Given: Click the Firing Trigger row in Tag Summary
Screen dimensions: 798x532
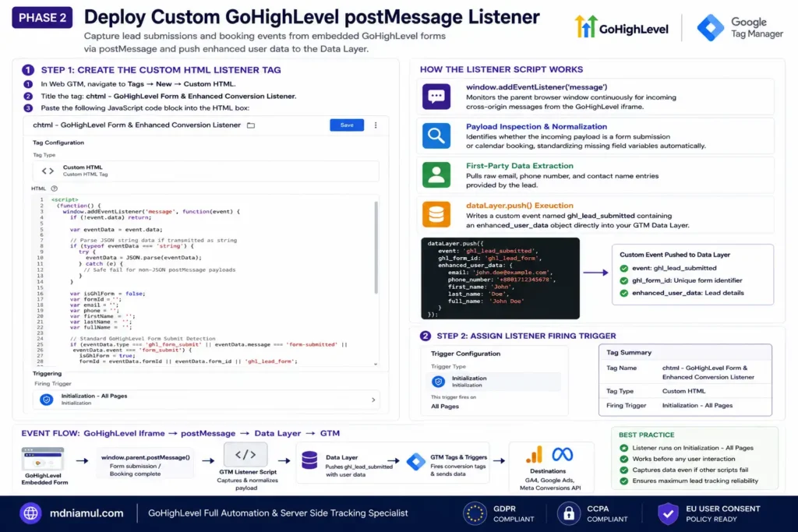Looking at the screenshot, I should click(x=685, y=405).
